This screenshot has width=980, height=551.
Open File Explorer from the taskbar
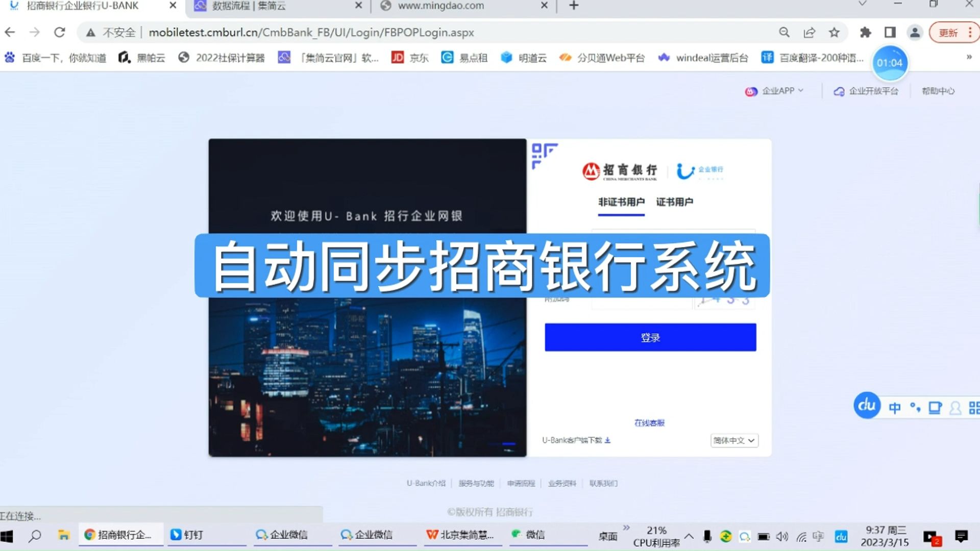click(64, 535)
